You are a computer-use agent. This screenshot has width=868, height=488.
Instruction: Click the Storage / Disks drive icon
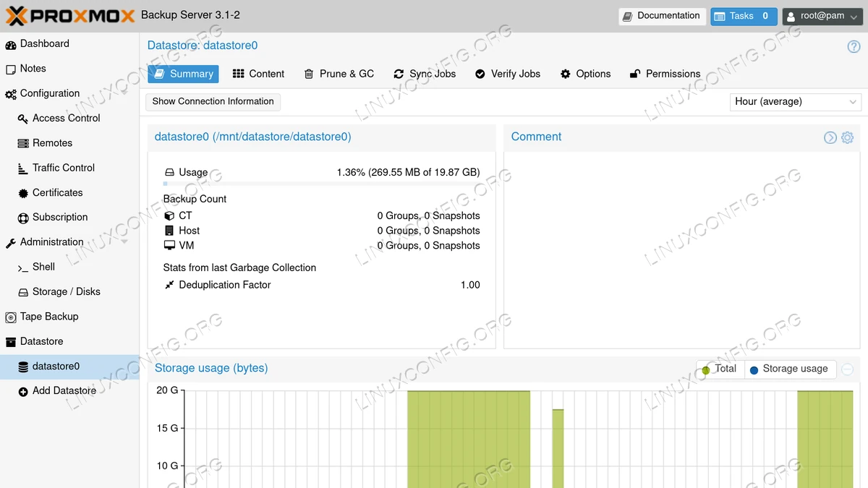pyautogui.click(x=23, y=292)
